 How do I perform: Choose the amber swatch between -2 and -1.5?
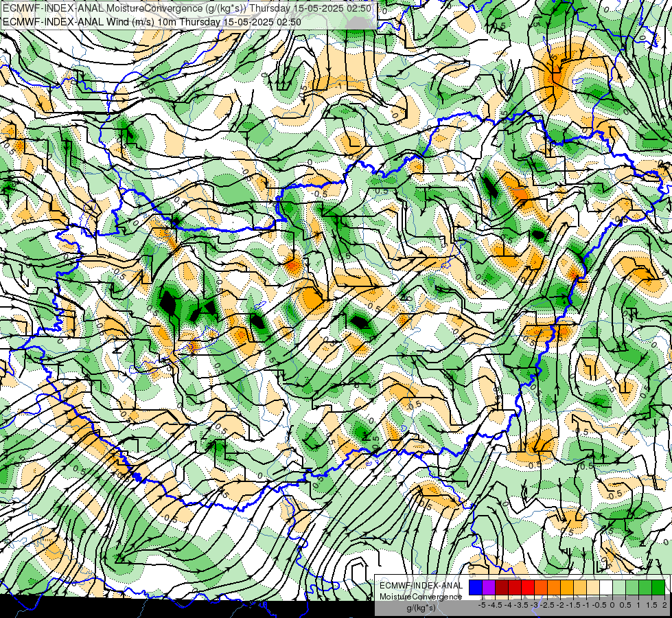[x=567, y=587]
